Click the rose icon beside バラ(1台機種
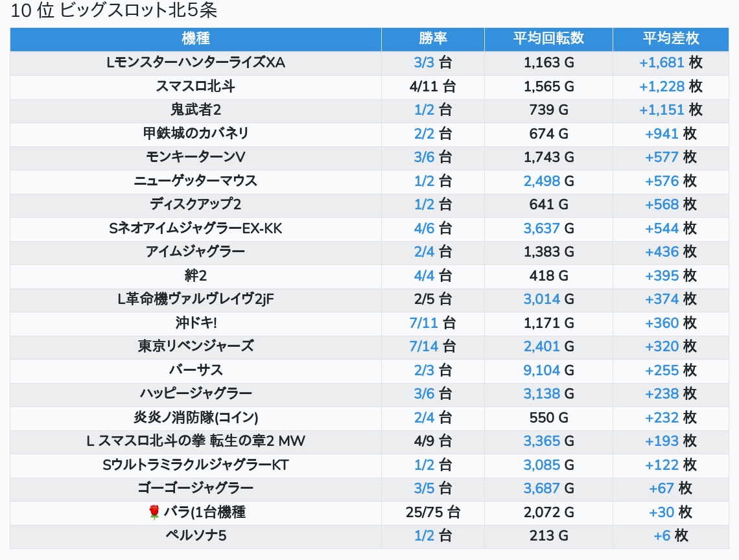The image size is (739, 560). (154, 513)
